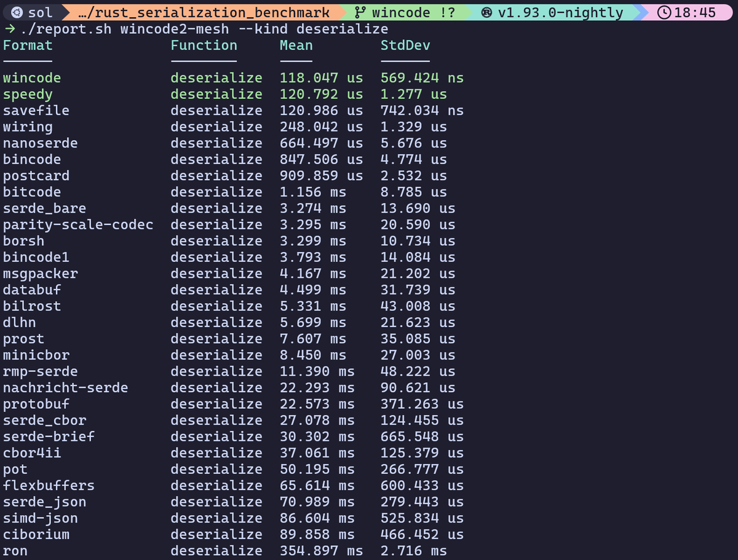Click the minicbor format name

click(x=36, y=355)
